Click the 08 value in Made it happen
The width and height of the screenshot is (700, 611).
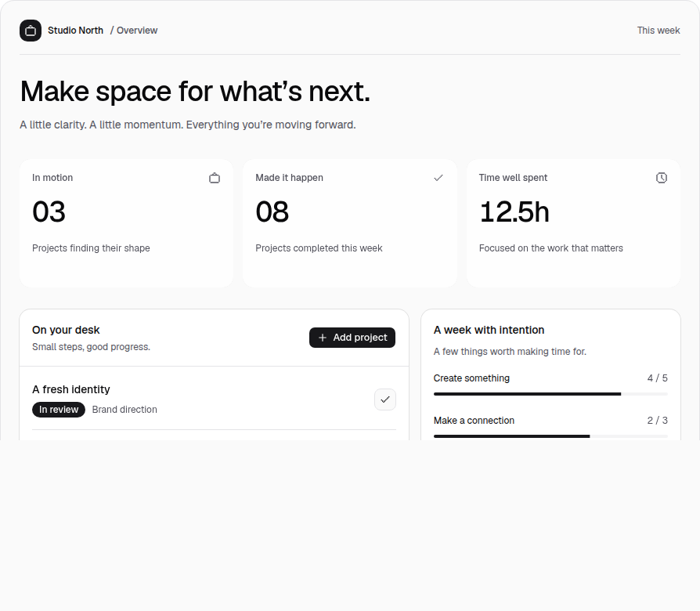coord(272,211)
